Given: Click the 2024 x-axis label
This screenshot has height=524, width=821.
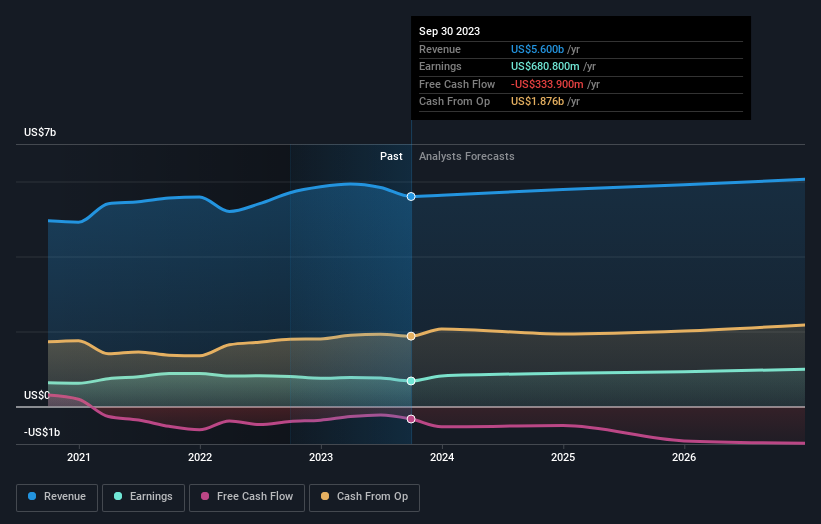Looking at the screenshot, I should click(442, 458).
